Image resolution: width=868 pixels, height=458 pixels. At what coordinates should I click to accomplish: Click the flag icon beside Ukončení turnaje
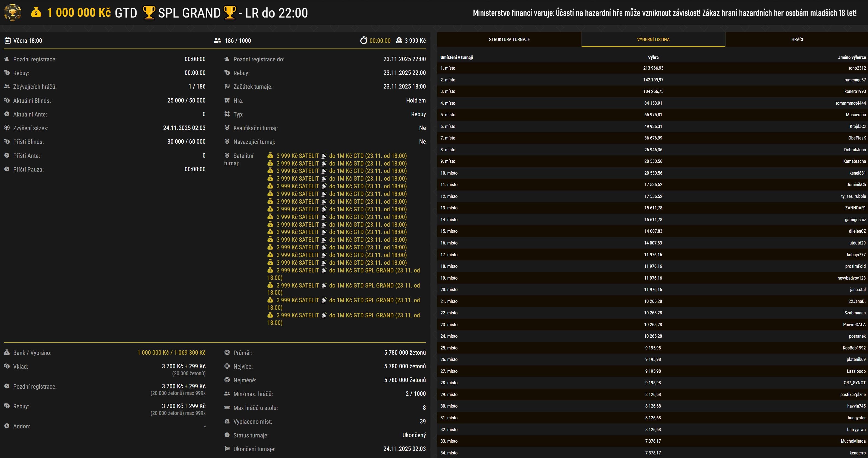(227, 449)
